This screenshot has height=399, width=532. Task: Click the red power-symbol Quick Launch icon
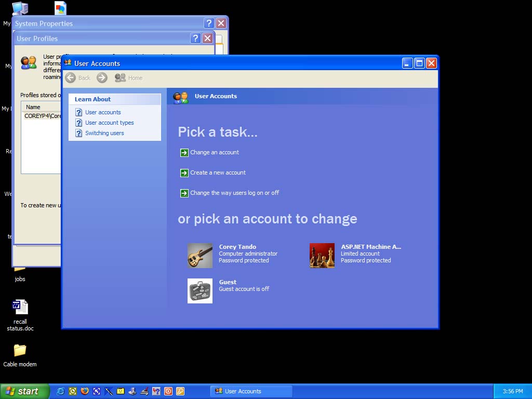coord(168,391)
